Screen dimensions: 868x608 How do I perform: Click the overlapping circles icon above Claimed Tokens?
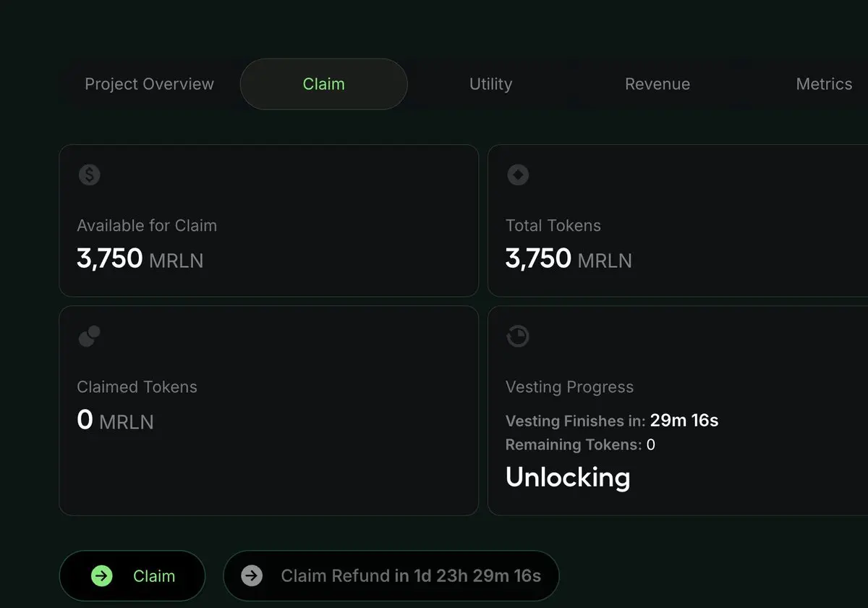pos(89,336)
